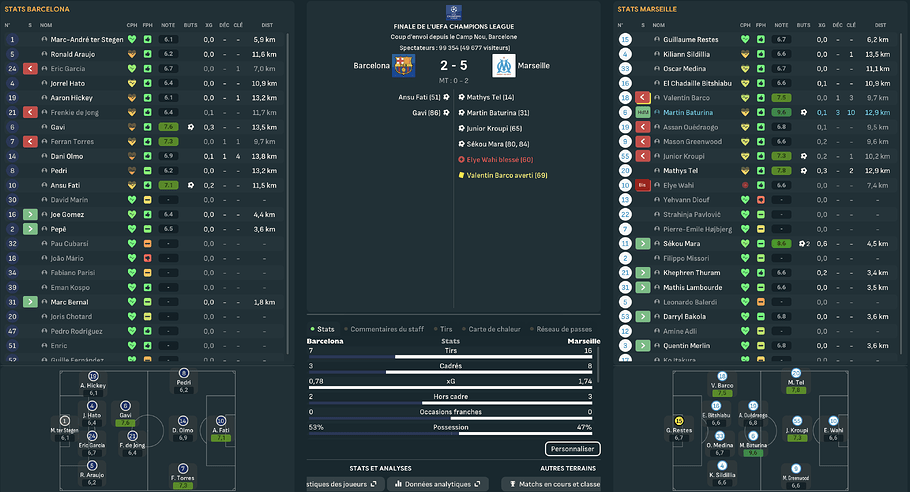Click Elye Wahi's injury badge icon
The image size is (910, 492).
642,185
